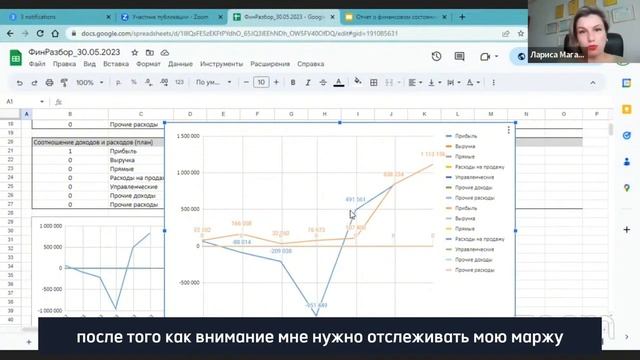Open the comments panel icon
The width and height of the screenshot is (640, 360).
click(x=459, y=56)
